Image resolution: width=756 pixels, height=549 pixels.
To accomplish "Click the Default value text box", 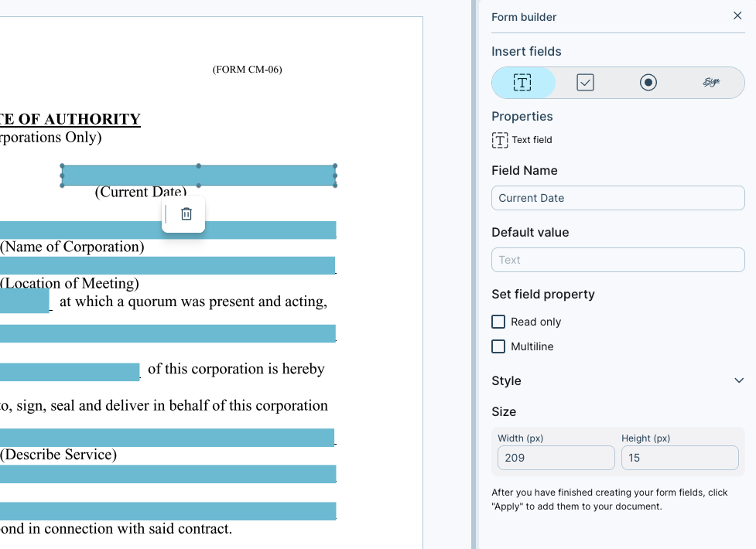I will point(617,259).
